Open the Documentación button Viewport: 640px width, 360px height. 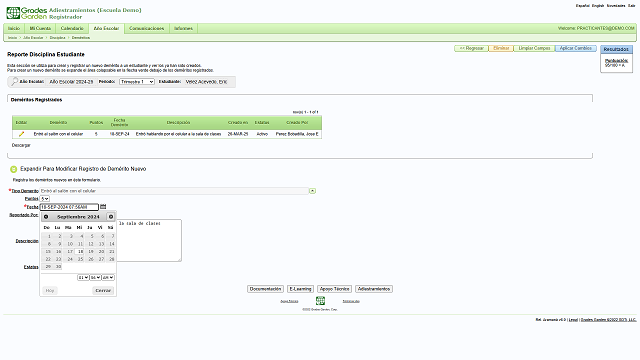pyautogui.click(x=265, y=289)
